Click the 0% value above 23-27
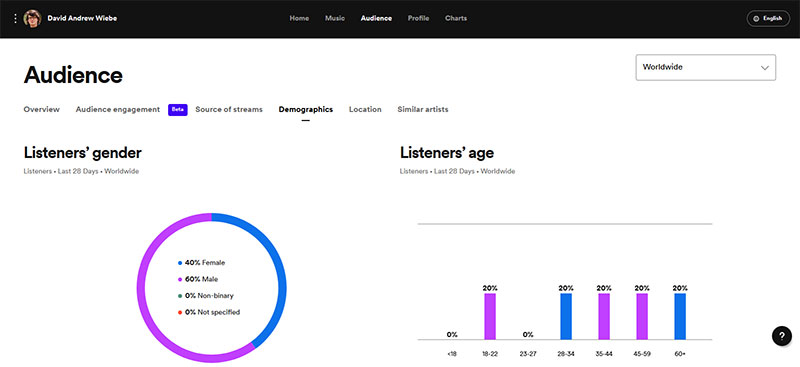Screen dimensions: 800x367 click(x=528, y=335)
